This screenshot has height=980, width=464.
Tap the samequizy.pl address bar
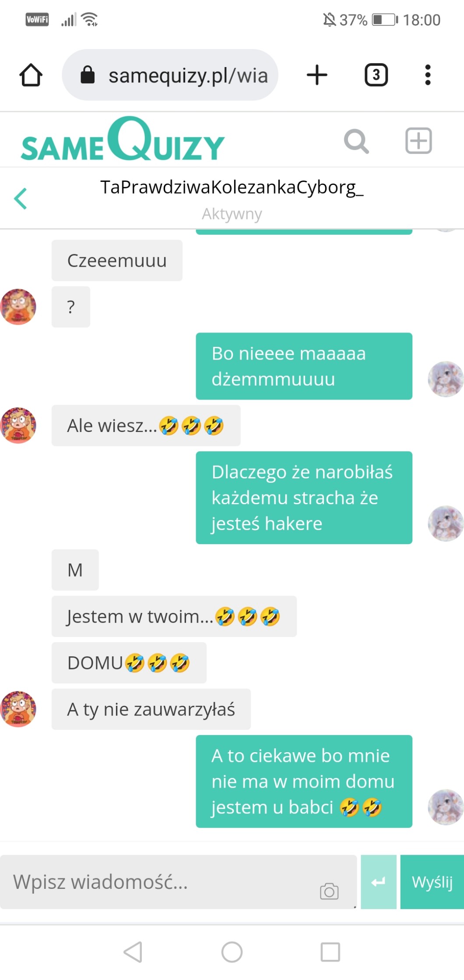pyautogui.click(x=170, y=75)
